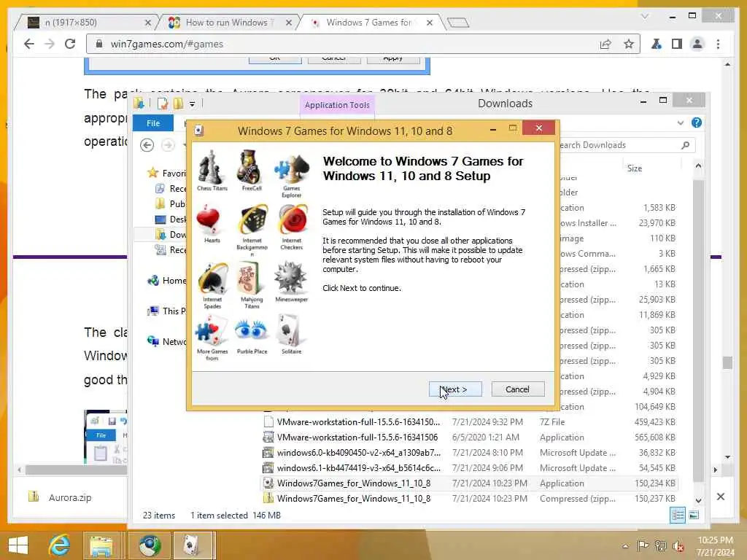
Task: Select windows6.0-kb4090450 update file
Action: (x=469, y=452)
